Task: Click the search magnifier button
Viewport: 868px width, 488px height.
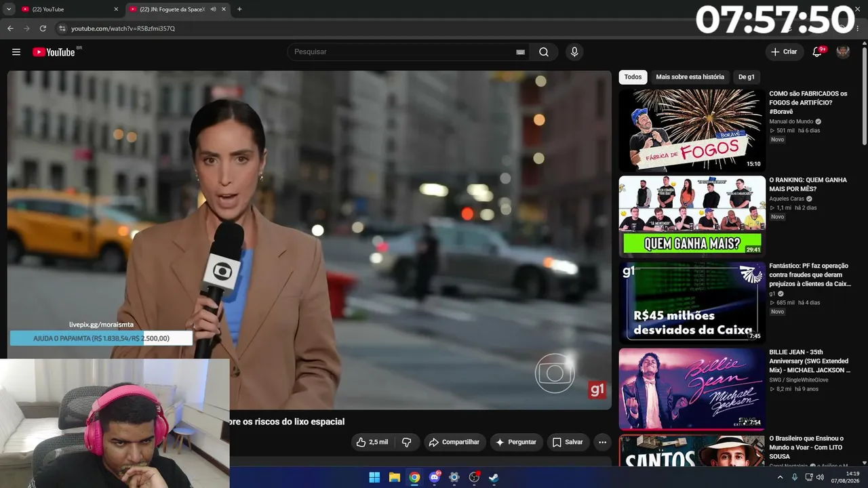Action: 544,52
